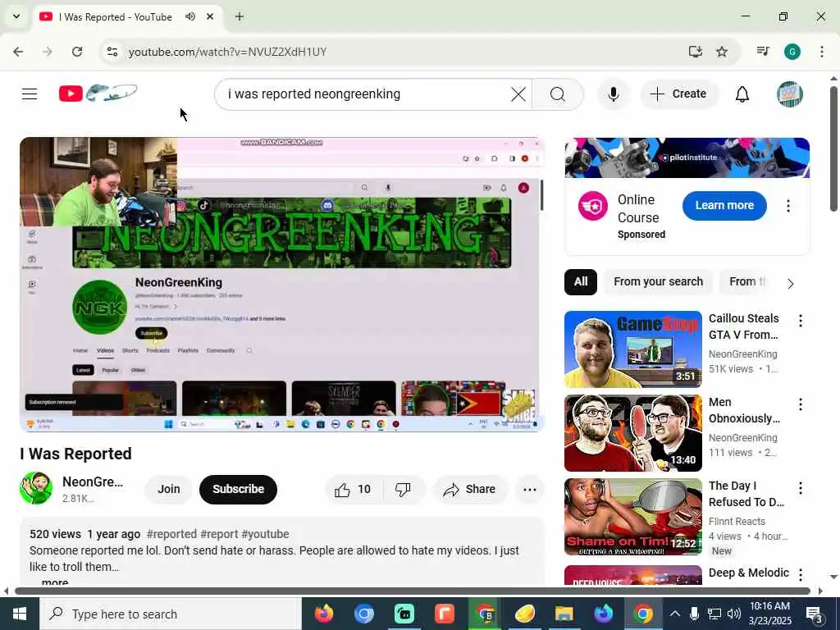Go to YouTube home via logo
Screen dimensions: 840x630
[98, 94]
